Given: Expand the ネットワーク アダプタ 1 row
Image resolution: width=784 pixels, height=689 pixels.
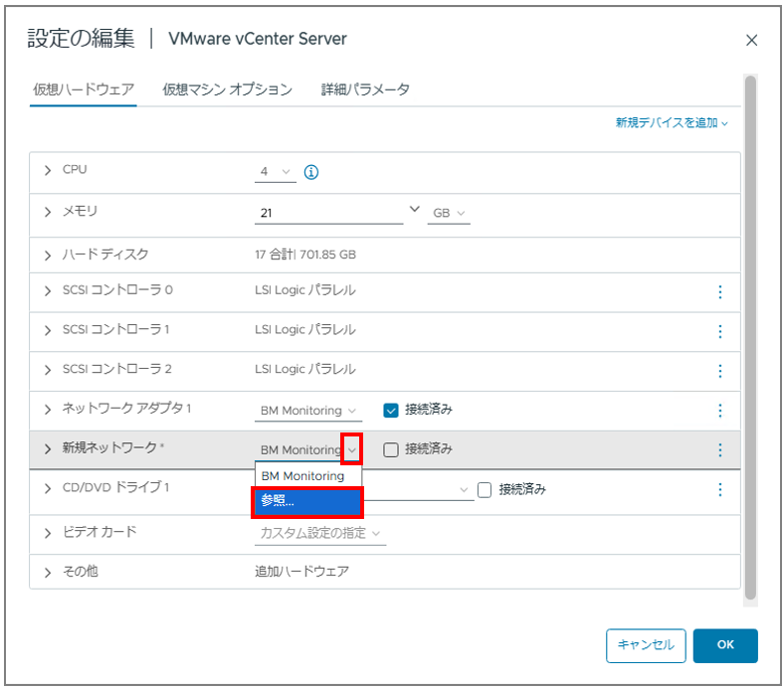Looking at the screenshot, I should (48, 410).
